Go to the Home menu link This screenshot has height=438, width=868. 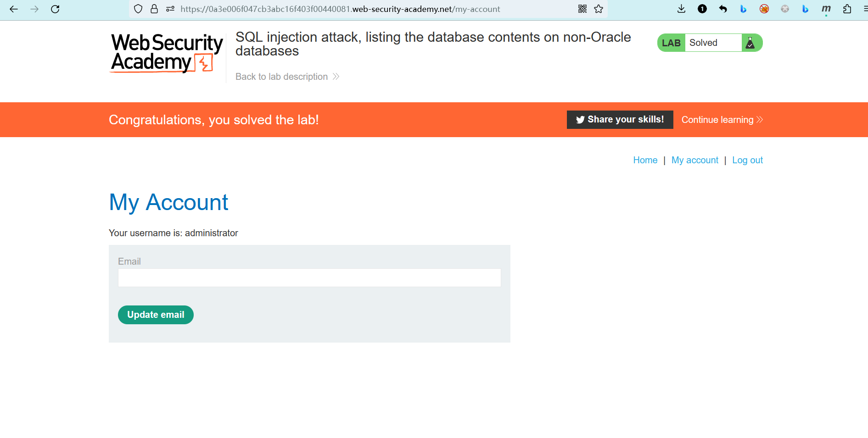[x=645, y=160]
